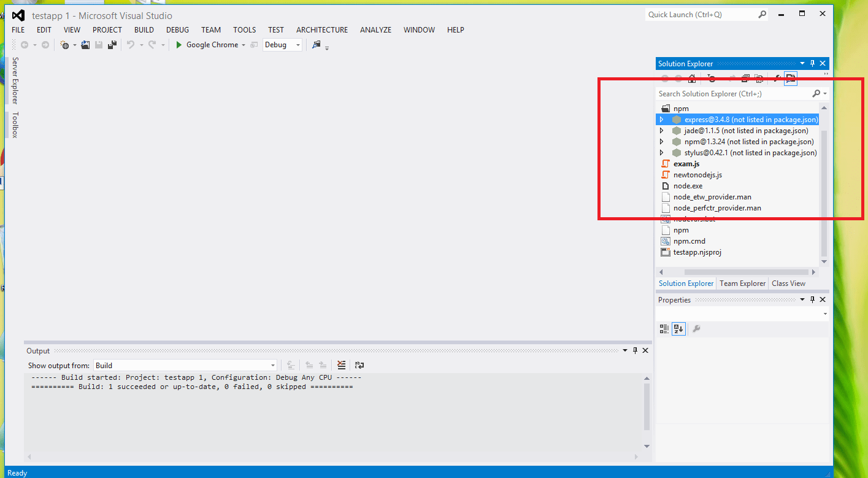Click Solution Explorer Properties wrench icon
The width and height of the screenshot is (868, 478).
pos(777,79)
